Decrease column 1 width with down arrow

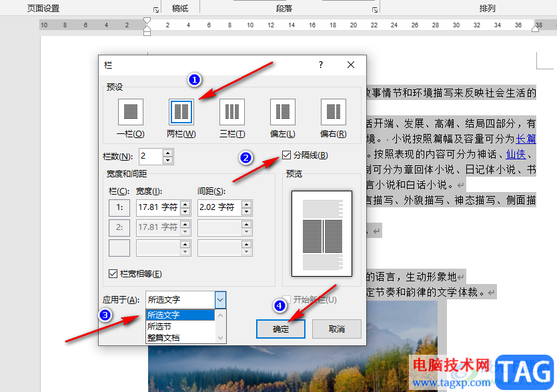185,211
